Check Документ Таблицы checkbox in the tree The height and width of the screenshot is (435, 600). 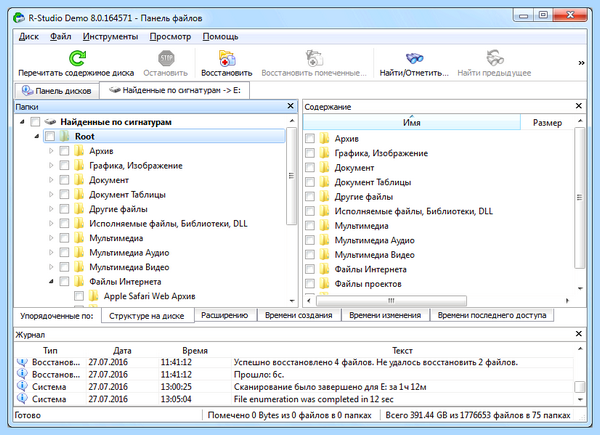tap(64, 194)
